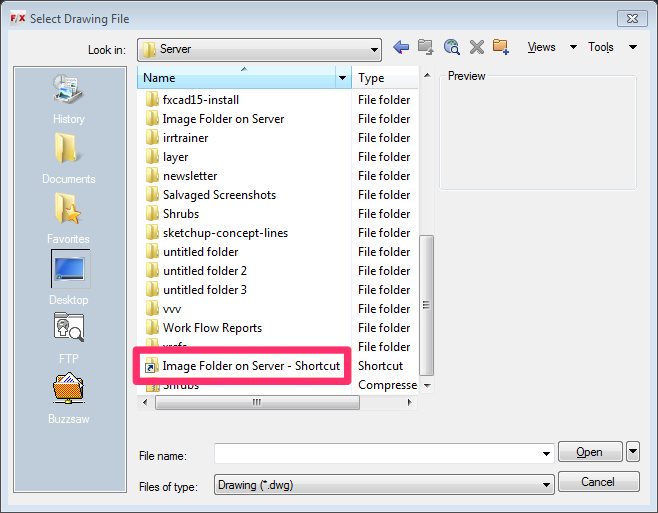Open the Tools menu
Viewport: 658px width, 513px height.
point(601,47)
